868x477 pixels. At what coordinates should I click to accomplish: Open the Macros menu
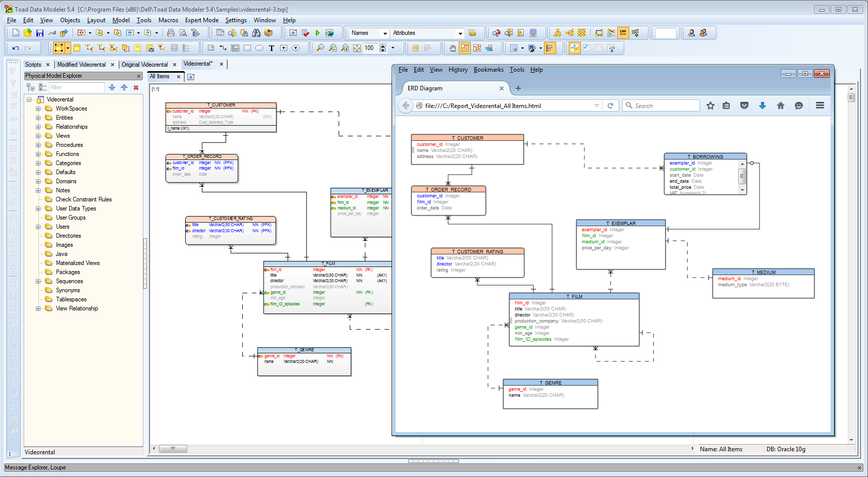point(168,20)
